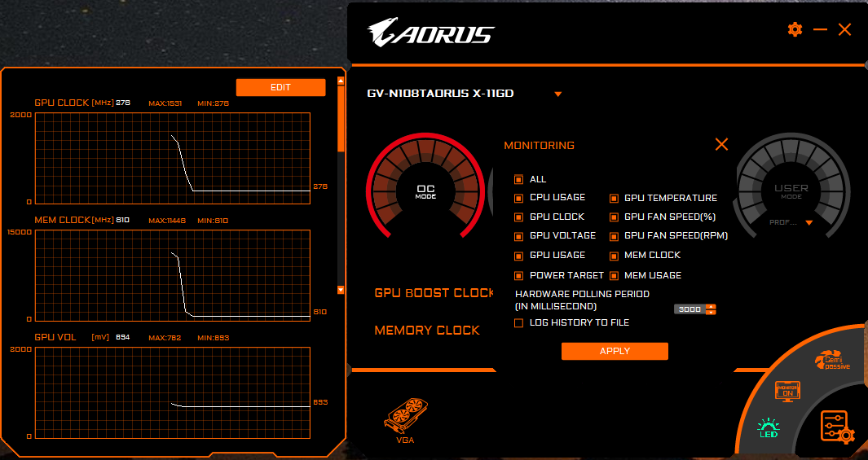Toggle the CPU USAGE checkbox

point(518,198)
